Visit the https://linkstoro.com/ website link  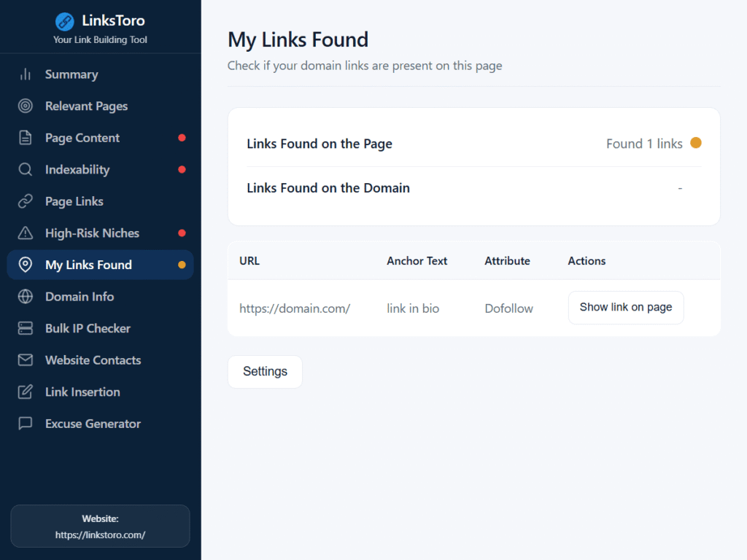(x=100, y=534)
